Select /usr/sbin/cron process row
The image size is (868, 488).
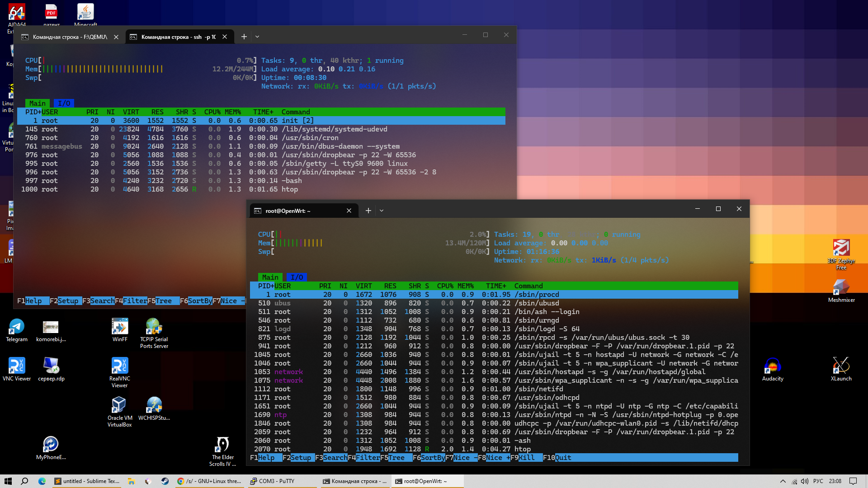click(x=261, y=138)
